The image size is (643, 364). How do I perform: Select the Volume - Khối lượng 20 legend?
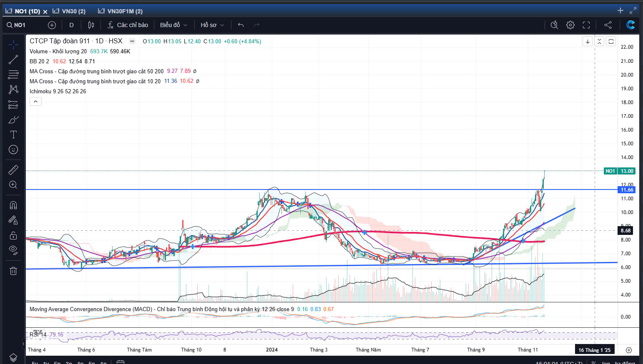[58, 51]
